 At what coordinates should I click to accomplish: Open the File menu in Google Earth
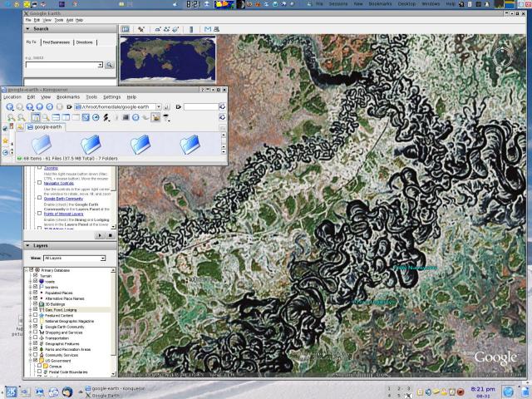28,20
